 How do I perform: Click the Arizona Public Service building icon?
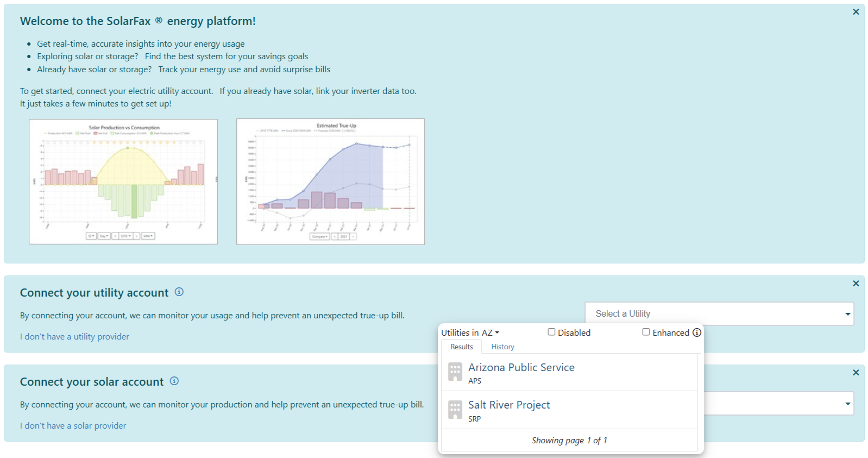(x=455, y=372)
